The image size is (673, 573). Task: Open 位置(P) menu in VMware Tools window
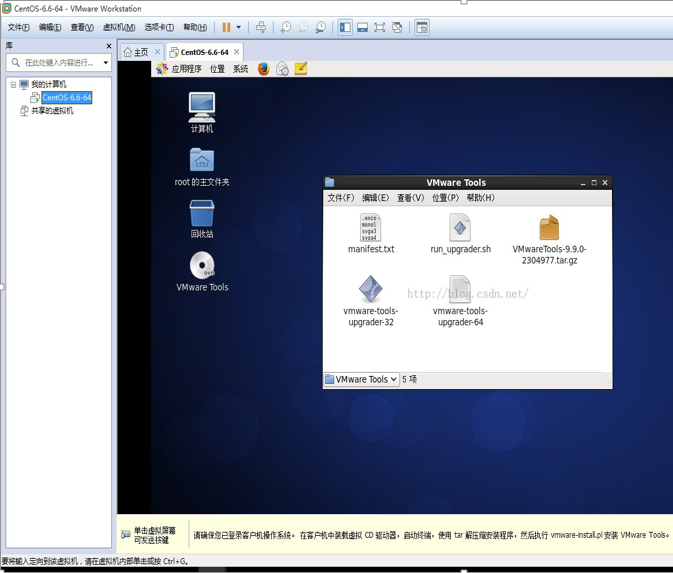tap(445, 198)
